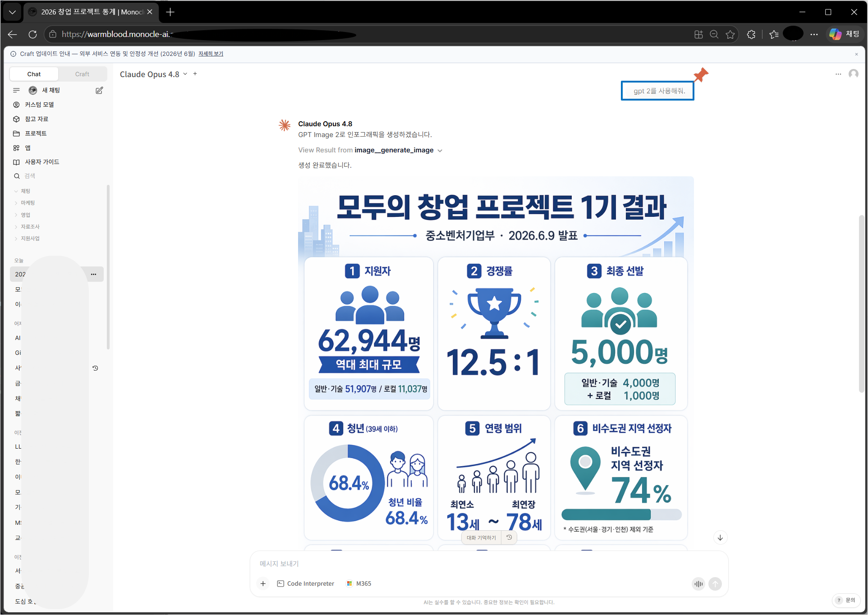The image size is (868, 615).
Task: Click the 자세히 보기 link in banner
Action: (211, 54)
